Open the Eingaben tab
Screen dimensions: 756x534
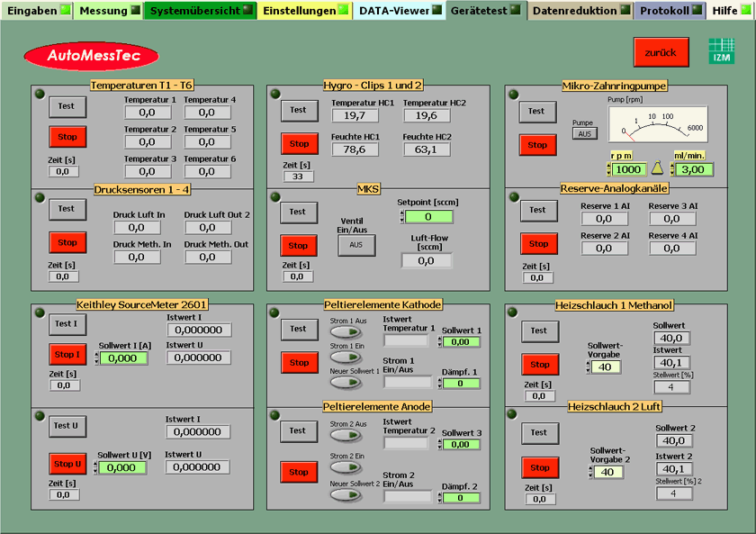coord(38,10)
